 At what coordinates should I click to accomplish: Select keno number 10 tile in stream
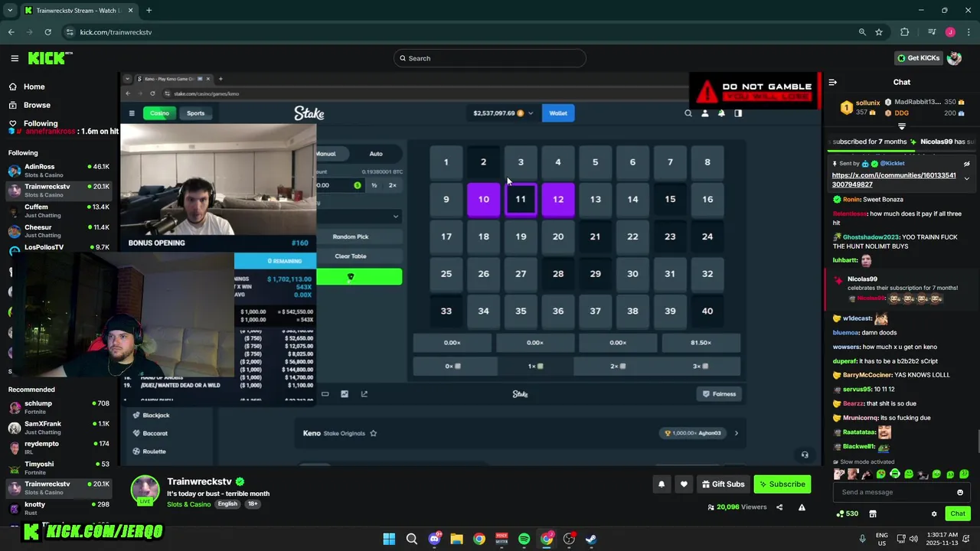[483, 200]
